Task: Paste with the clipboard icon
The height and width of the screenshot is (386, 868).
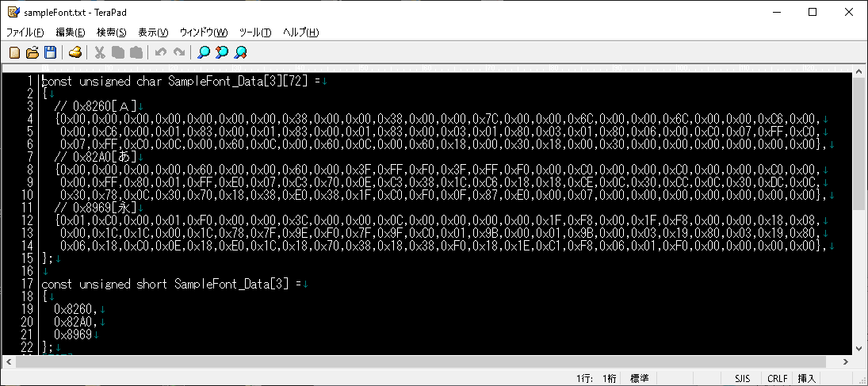Action: (x=136, y=52)
